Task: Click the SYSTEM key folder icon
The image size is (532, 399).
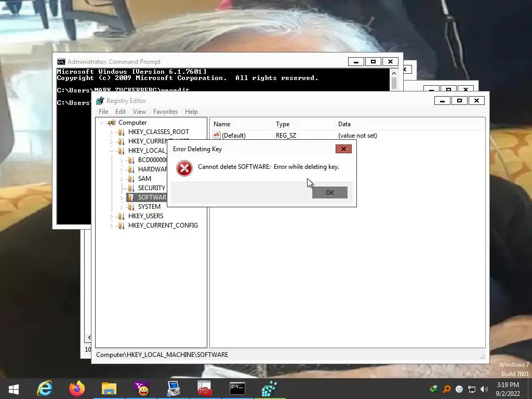Action: [131, 207]
